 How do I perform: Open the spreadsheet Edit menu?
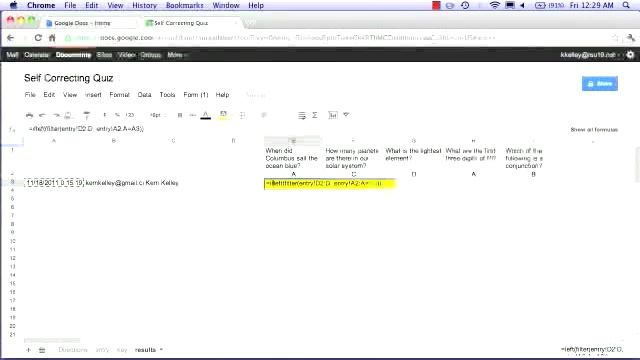pos(49,95)
